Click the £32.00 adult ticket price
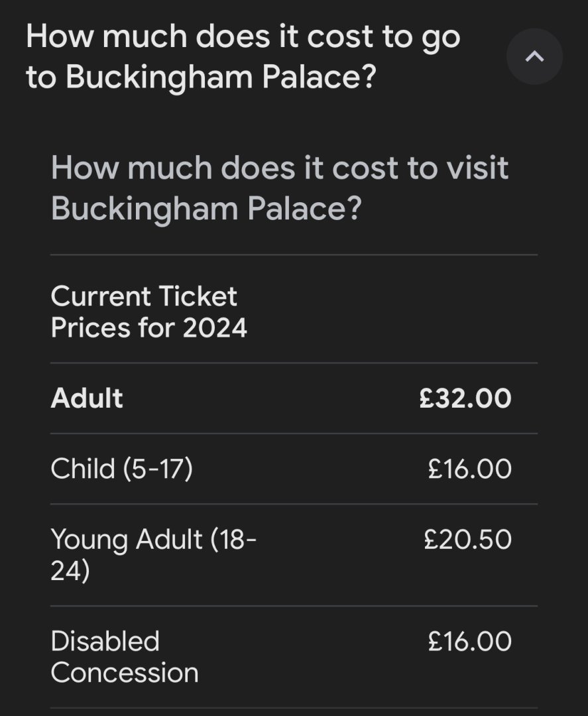 (x=465, y=398)
